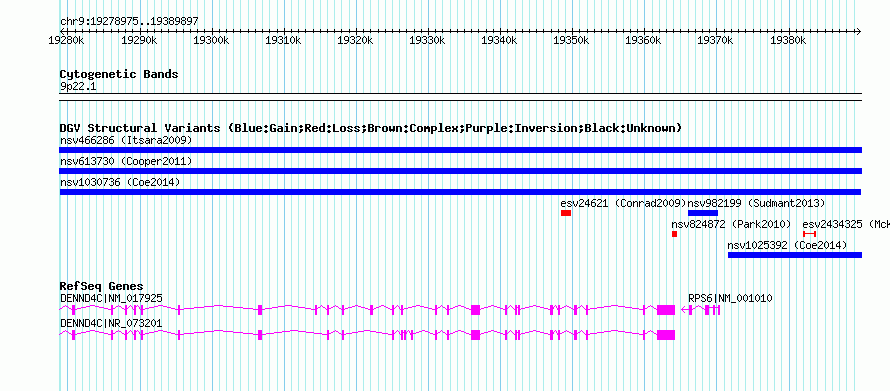Click the 19290k ruler tick label

tap(139, 41)
